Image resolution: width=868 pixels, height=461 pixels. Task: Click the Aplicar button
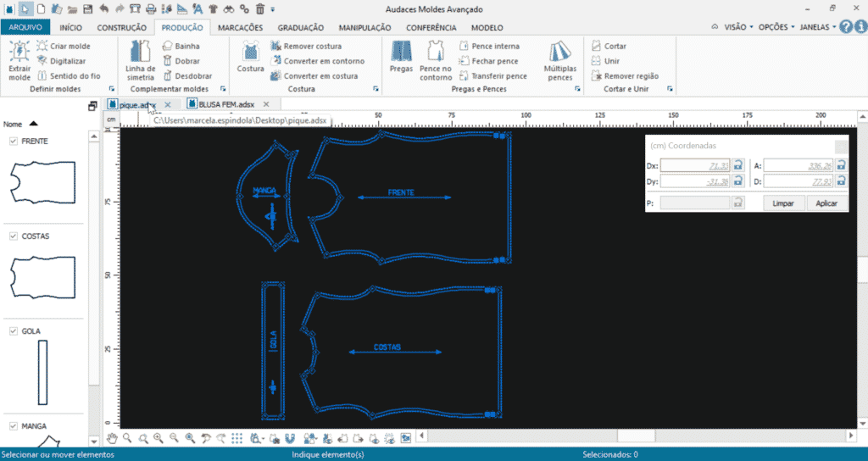pos(826,203)
